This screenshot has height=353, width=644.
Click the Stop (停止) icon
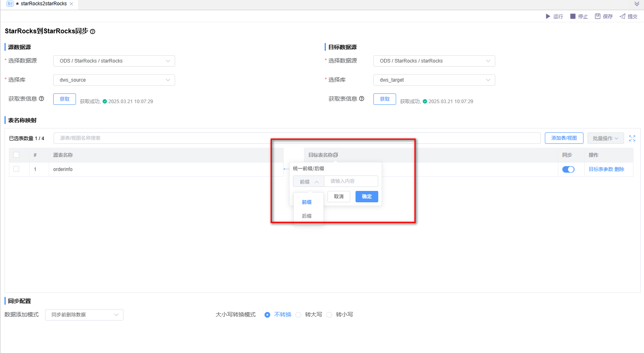coord(573,16)
